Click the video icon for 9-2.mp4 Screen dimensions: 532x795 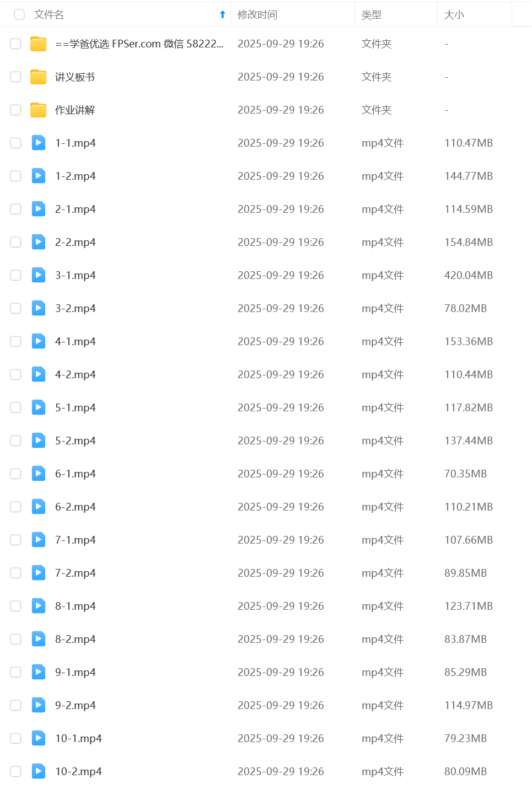tap(39, 705)
